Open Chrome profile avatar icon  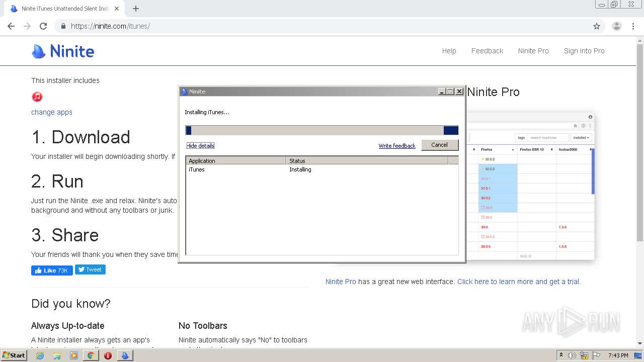click(616, 26)
